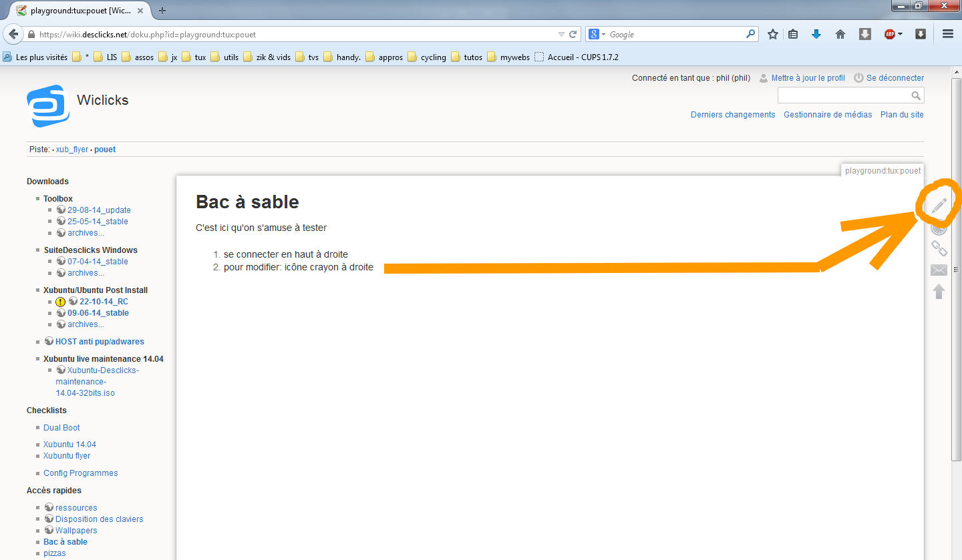Open the new tab plus button
Image resolution: width=962 pixels, height=560 pixels.
pyautogui.click(x=162, y=11)
